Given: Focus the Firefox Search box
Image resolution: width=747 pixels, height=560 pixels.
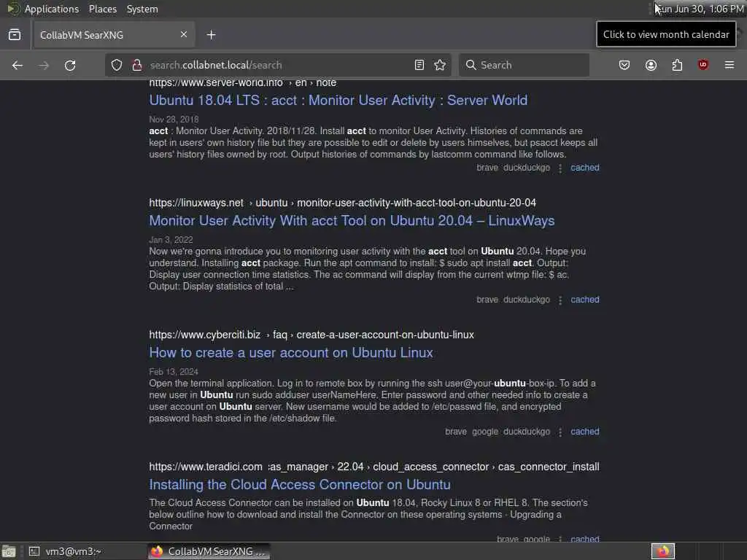Looking at the screenshot, I should click(x=524, y=65).
